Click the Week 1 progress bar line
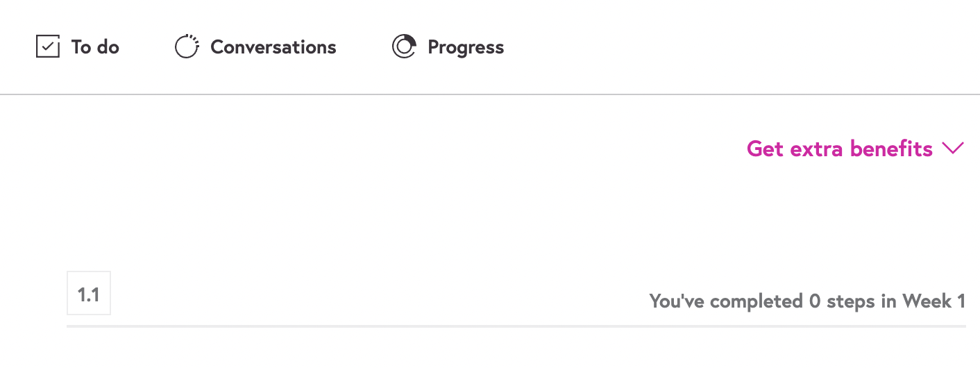 (x=516, y=326)
